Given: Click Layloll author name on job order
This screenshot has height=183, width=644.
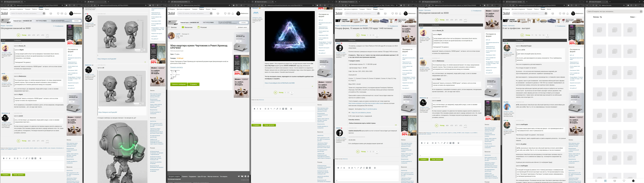Looking at the screenshot, I should tap(178, 34).
